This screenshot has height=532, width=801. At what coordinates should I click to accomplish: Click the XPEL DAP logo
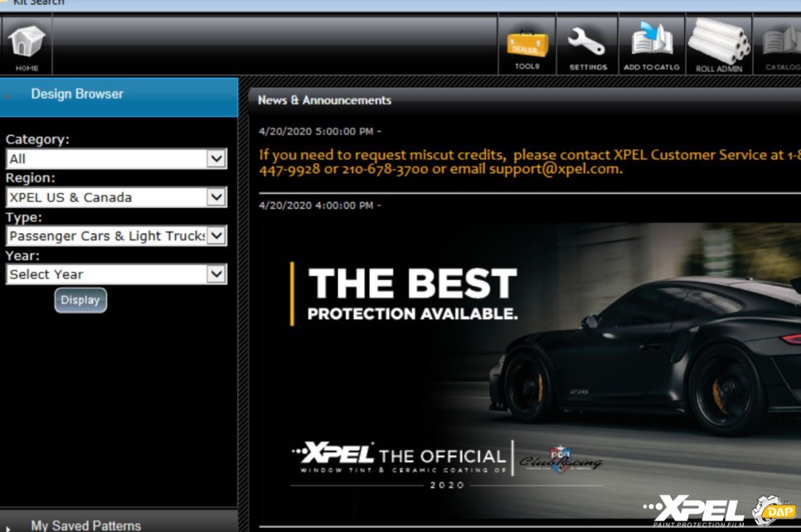coord(720,510)
